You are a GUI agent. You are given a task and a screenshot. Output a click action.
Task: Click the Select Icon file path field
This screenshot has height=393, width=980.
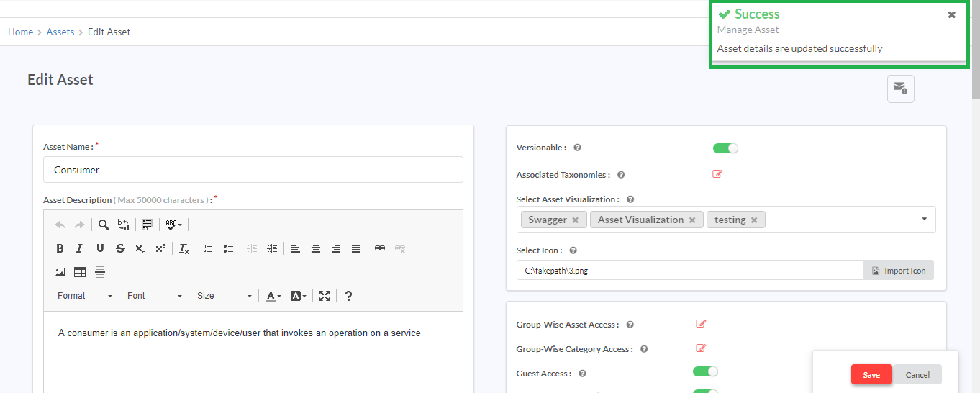tap(690, 271)
